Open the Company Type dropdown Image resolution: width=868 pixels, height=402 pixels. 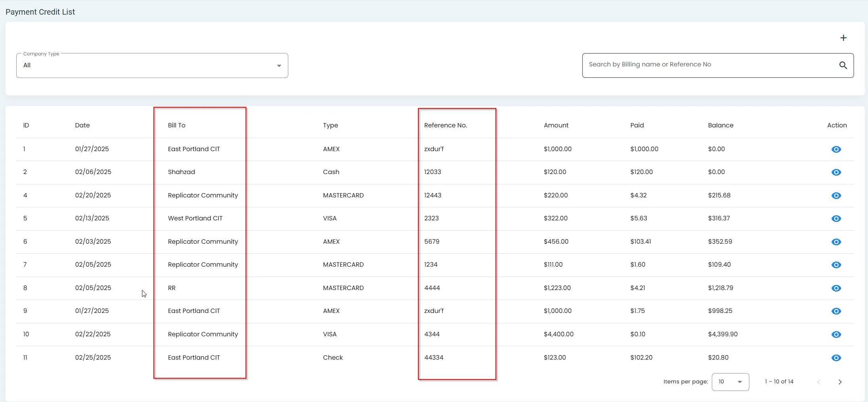click(152, 66)
